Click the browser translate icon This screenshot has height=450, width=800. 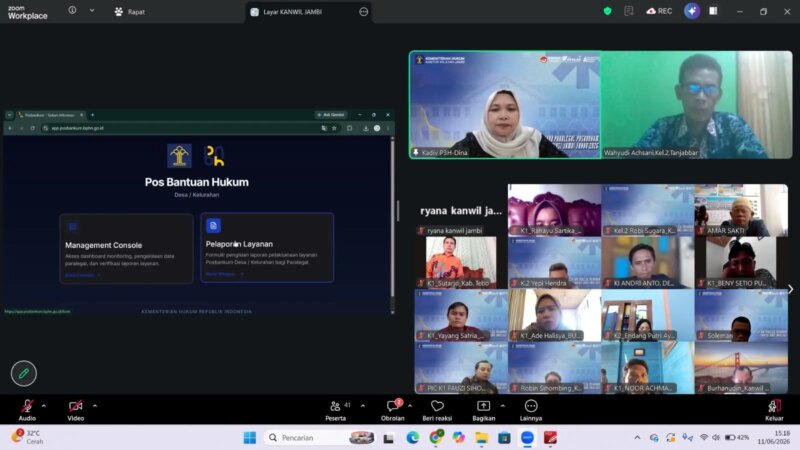tap(324, 128)
